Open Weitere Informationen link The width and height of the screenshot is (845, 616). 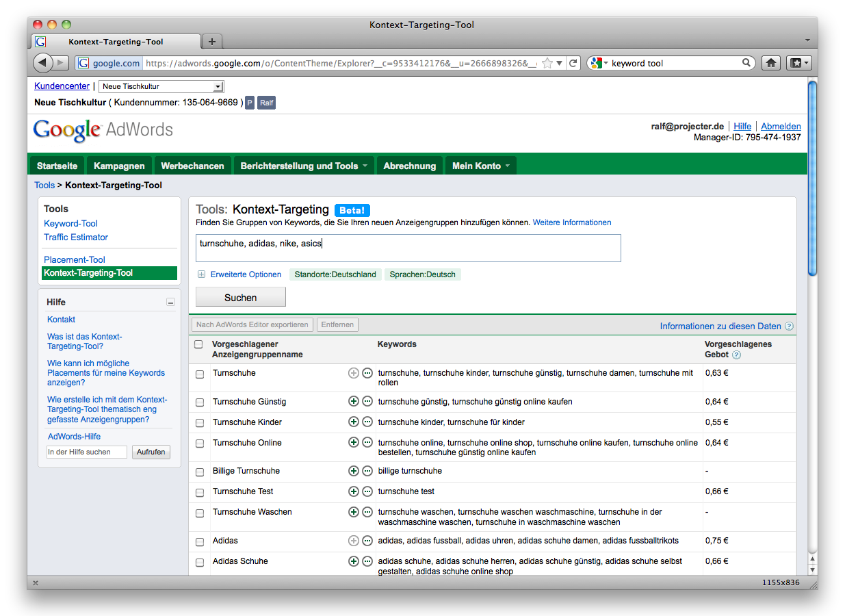pyautogui.click(x=572, y=222)
